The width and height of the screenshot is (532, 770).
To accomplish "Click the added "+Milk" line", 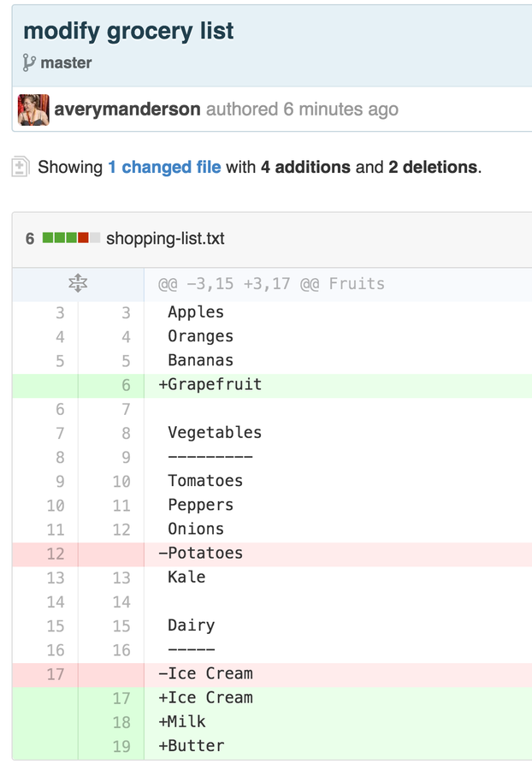I will point(182,722).
